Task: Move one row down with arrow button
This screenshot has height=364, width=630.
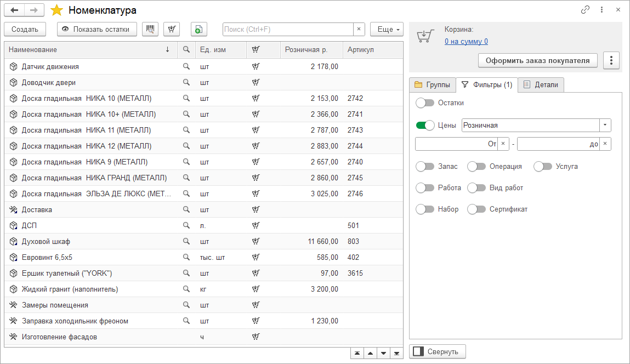Action: pos(383,353)
